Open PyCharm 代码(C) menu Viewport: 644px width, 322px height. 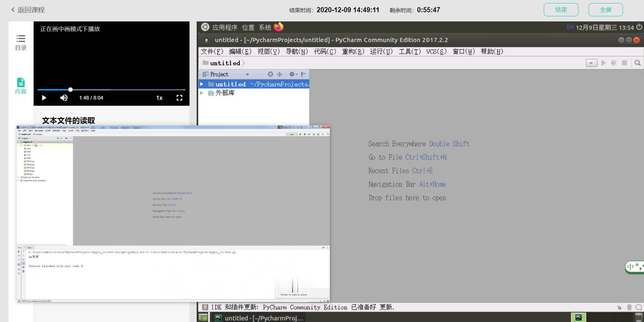click(325, 51)
